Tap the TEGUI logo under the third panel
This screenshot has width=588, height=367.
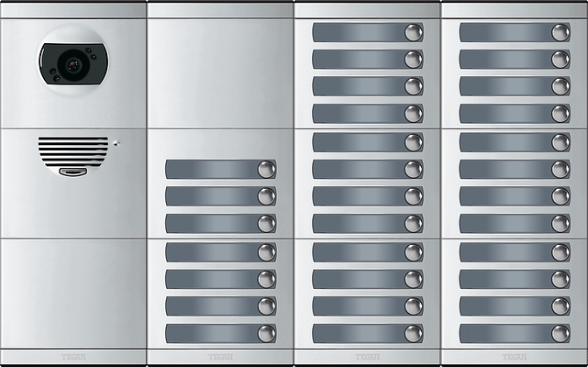pyautogui.click(x=368, y=357)
